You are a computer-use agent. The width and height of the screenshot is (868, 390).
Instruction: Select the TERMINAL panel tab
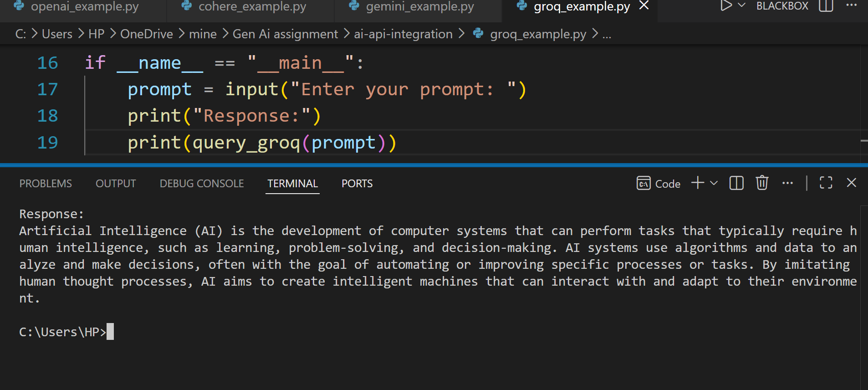292,184
